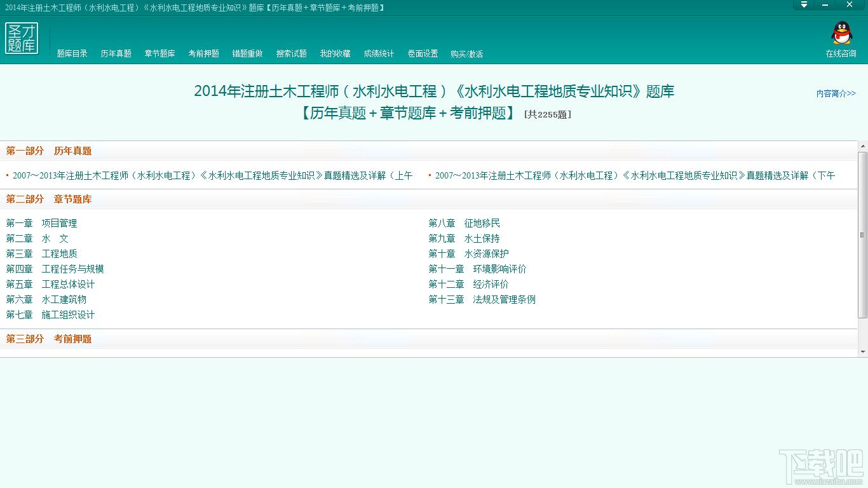Open the 我的收藏 navigation item
The width and height of the screenshot is (868, 488).
(x=334, y=53)
